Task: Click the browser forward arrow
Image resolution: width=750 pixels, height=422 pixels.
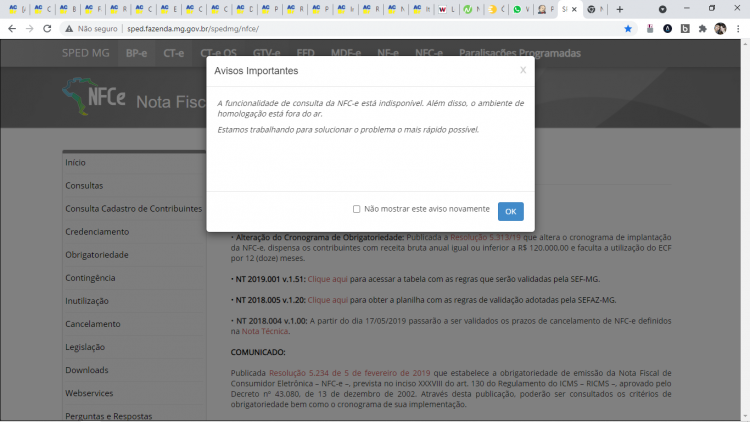Action: point(30,29)
